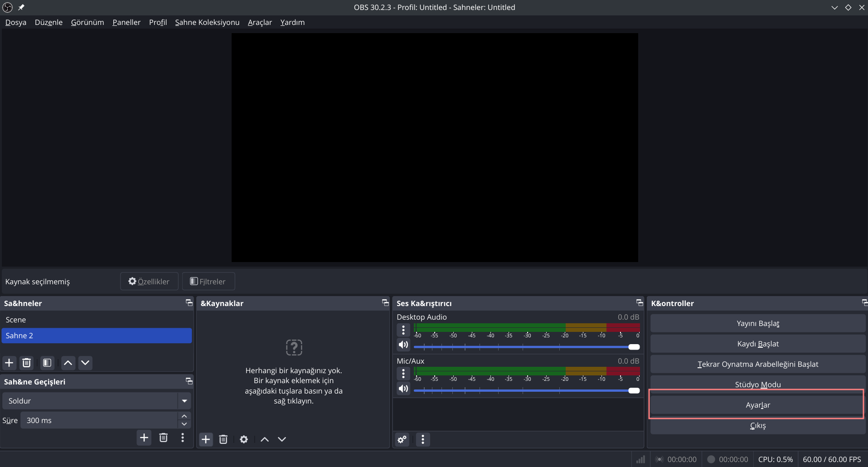The height and width of the screenshot is (467, 868).
Task: Click the Süre 300 ms input field
Action: tap(99, 420)
